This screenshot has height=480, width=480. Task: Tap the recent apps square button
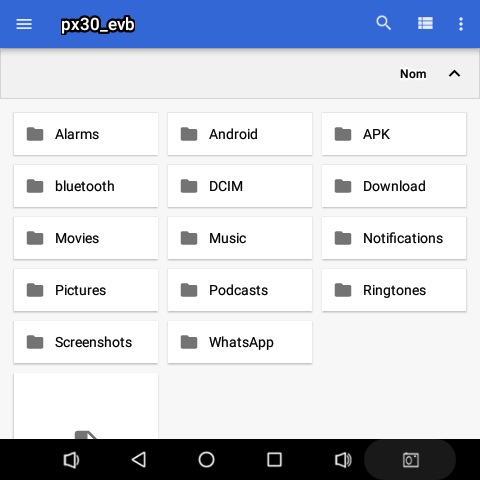(x=274, y=460)
